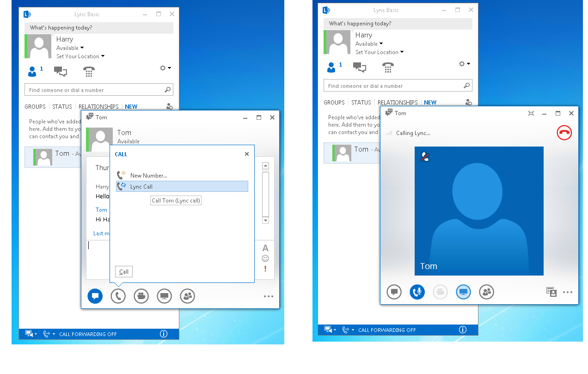
Task: Expand Set Your Location in left Lync window
Action: tap(80, 56)
